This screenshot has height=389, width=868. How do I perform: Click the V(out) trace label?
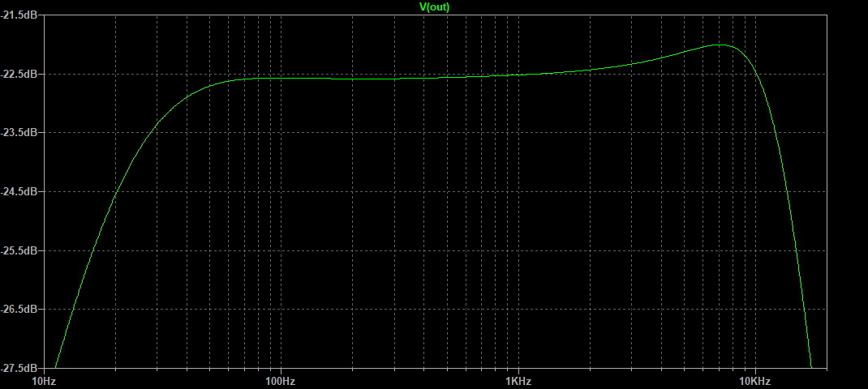click(435, 6)
